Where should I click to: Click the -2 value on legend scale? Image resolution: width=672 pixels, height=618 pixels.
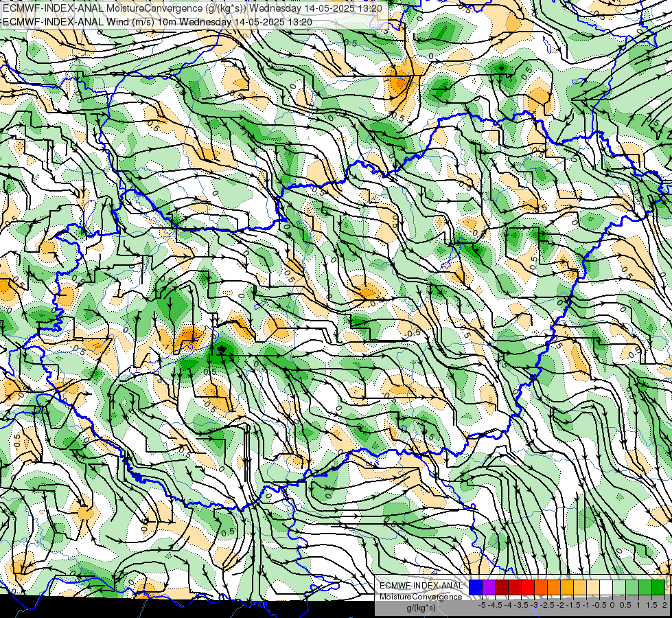click(560, 605)
